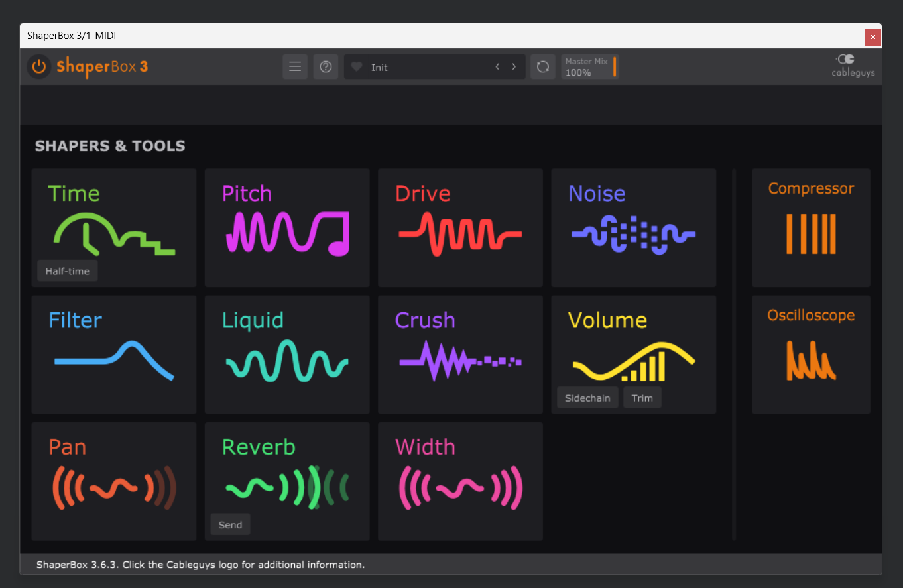
Task: Open the hamburger menu
Action: coord(295,66)
